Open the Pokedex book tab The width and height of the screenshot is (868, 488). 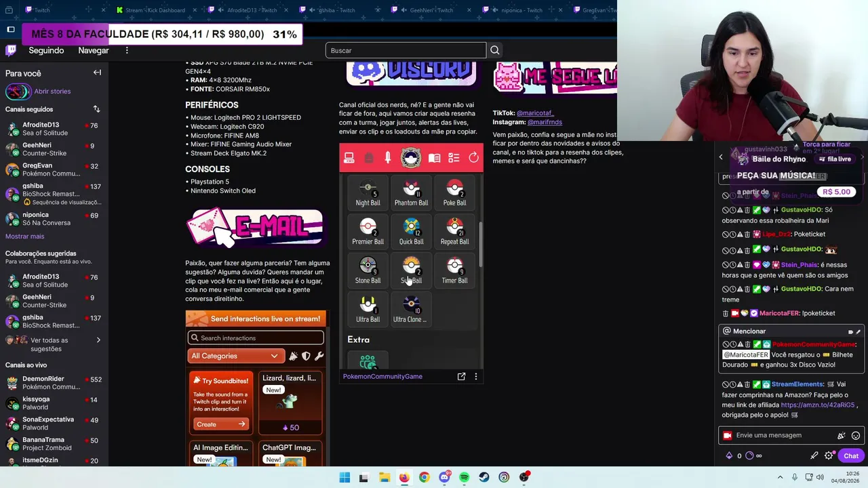[435, 158]
